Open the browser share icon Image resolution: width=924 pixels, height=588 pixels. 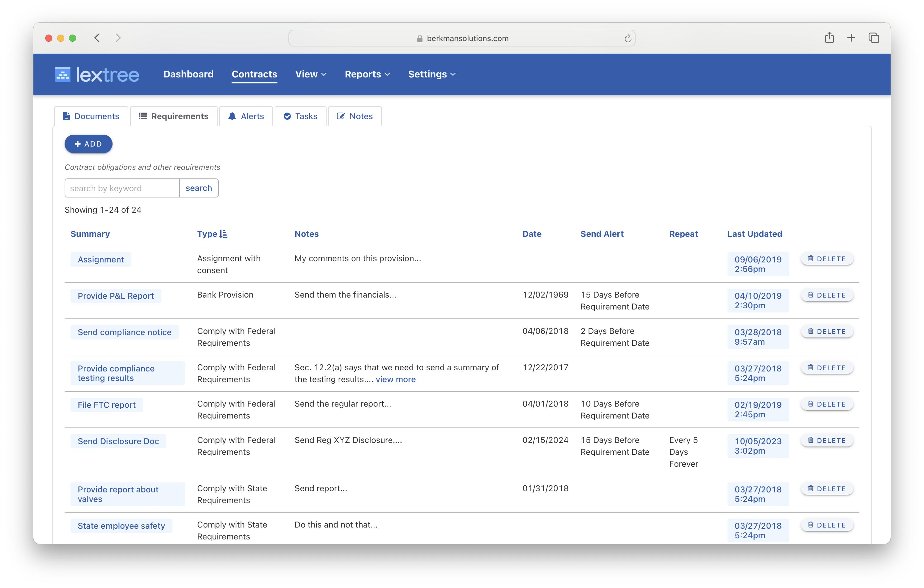pyautogui.click(x=829, y=38)
